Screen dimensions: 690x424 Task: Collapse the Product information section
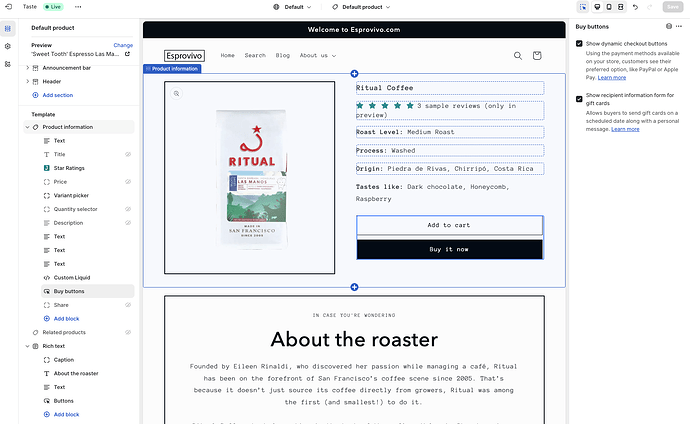(x=27, y=127)
